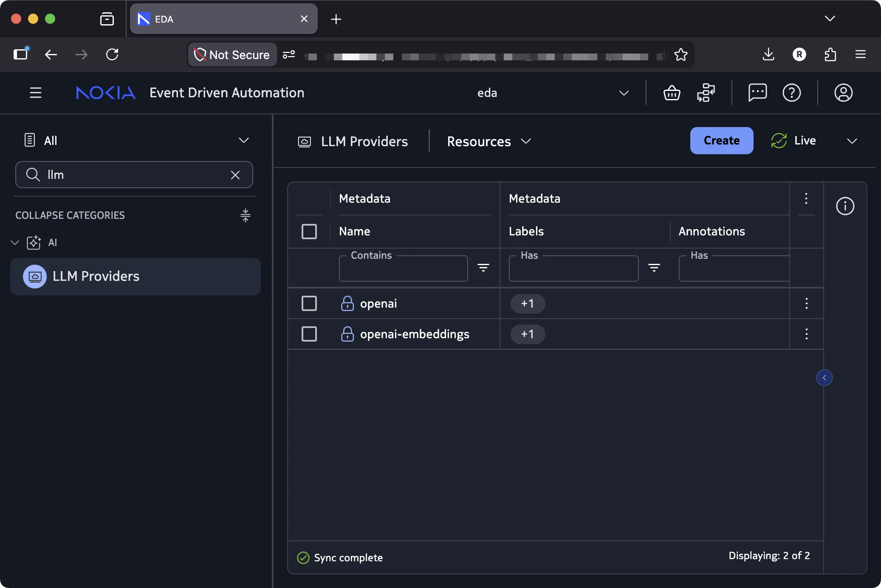Click the search magnifier icon
Screen dimensions: 881x588
click(33, 175)
